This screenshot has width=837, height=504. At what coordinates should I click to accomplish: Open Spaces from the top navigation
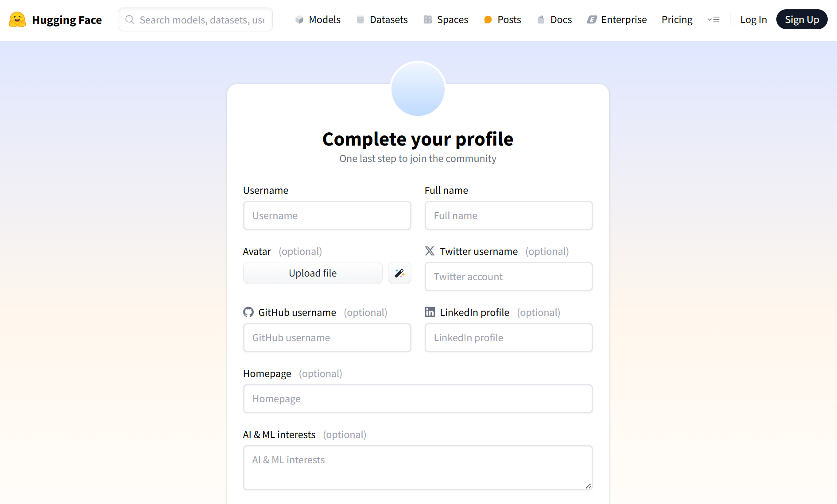pyautogui.click(x=446, y=20)
